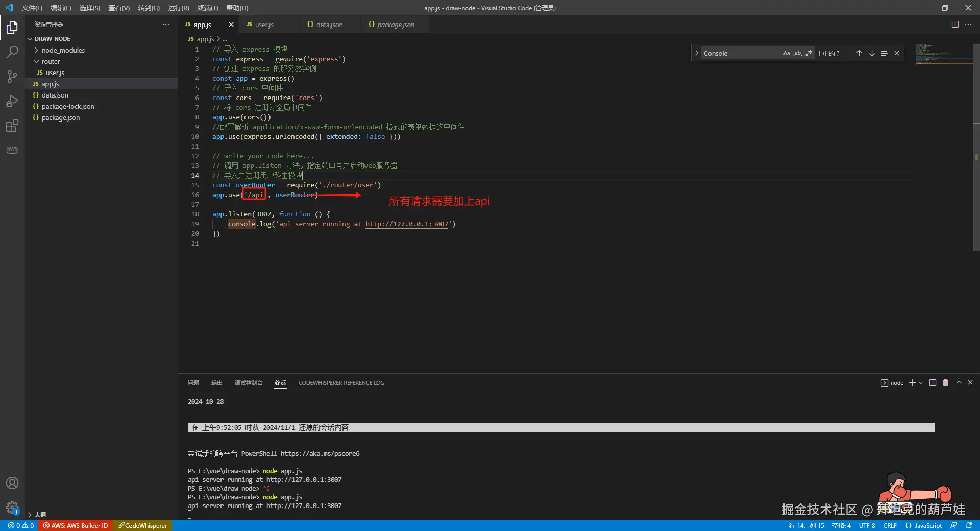Open the 终端(T) menu

coord(208,8)
